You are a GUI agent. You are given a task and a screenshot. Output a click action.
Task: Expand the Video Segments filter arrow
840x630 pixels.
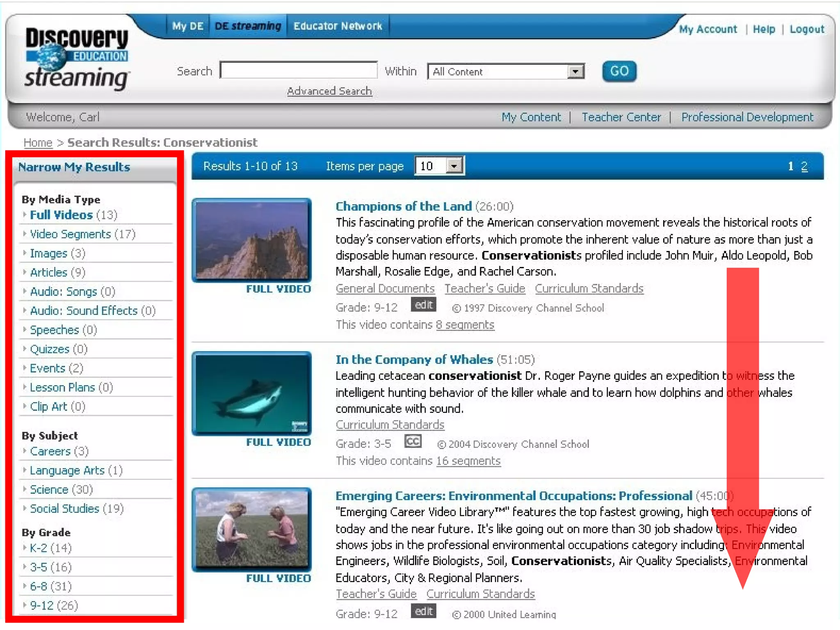25,234
